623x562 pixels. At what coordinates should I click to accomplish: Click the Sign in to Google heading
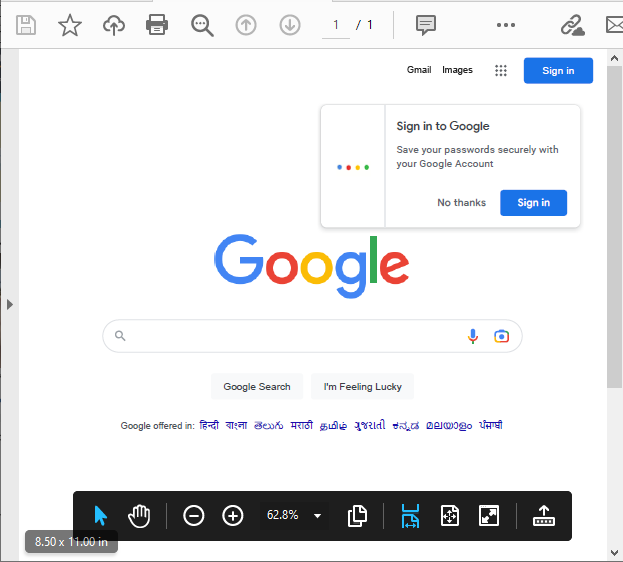click(x=443, y=126)
